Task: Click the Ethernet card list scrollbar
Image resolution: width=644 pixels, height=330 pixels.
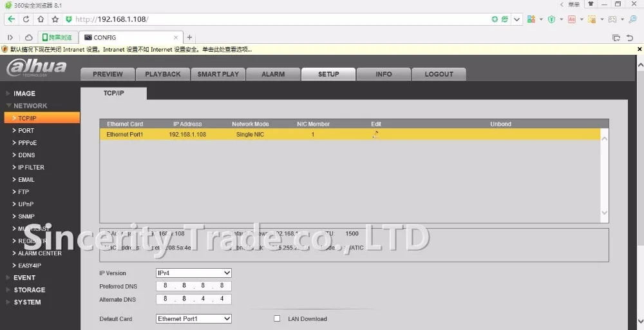Action: coord(604,175)
